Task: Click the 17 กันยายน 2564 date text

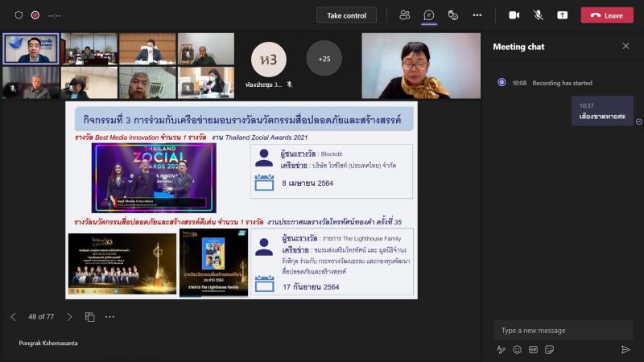Action: pos(311,287)
